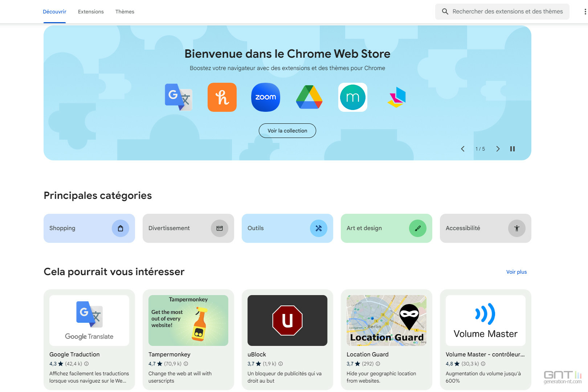Image resolution: width=588 pixels, height=392 pixels.
Task: Open the orange Honey extension icon
Action: pyautogui.click(x=222, y=97)
